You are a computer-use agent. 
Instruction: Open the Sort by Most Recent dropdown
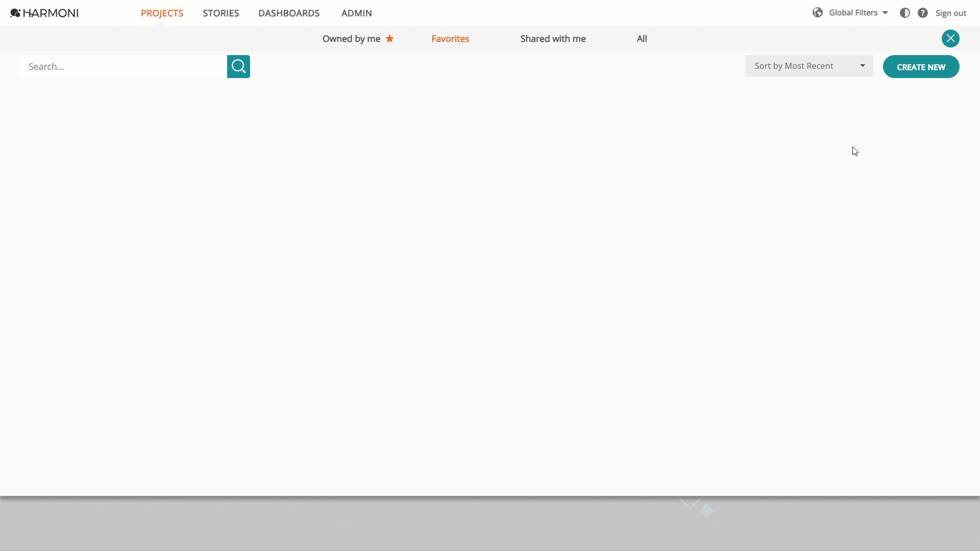pos(809,66)
